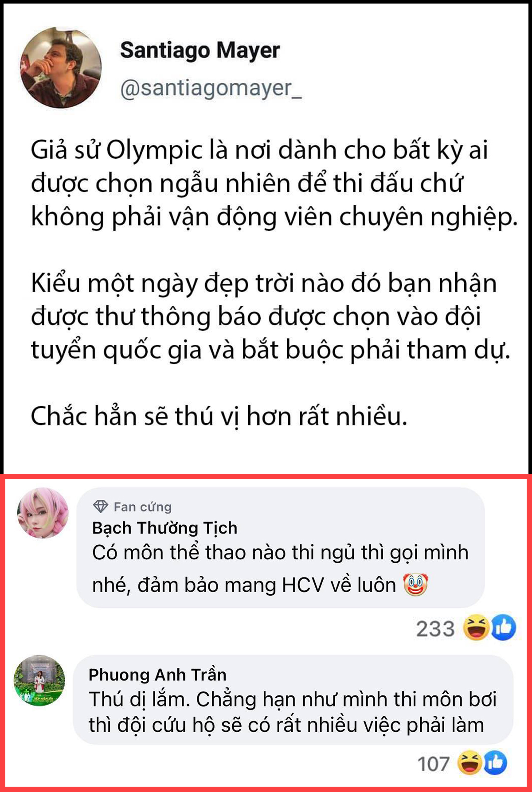Image resolution: width=532 pixels, height=792 pixels.
Task: Open Bạch Thường Tịch's pink-haired avatar
Action: [43, 513]
